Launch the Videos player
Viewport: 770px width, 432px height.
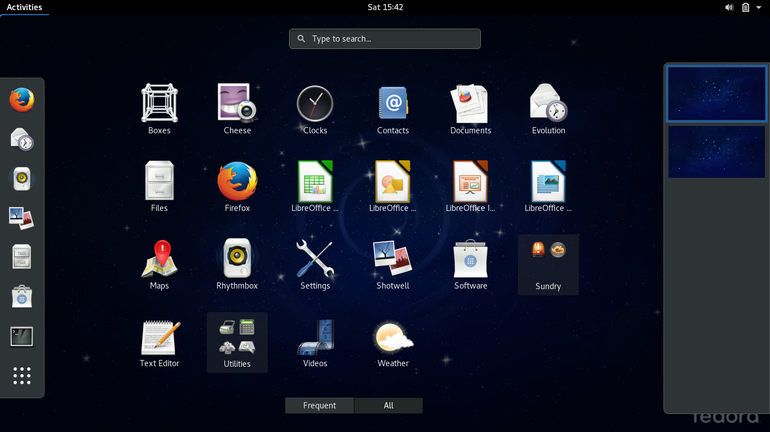315,341
